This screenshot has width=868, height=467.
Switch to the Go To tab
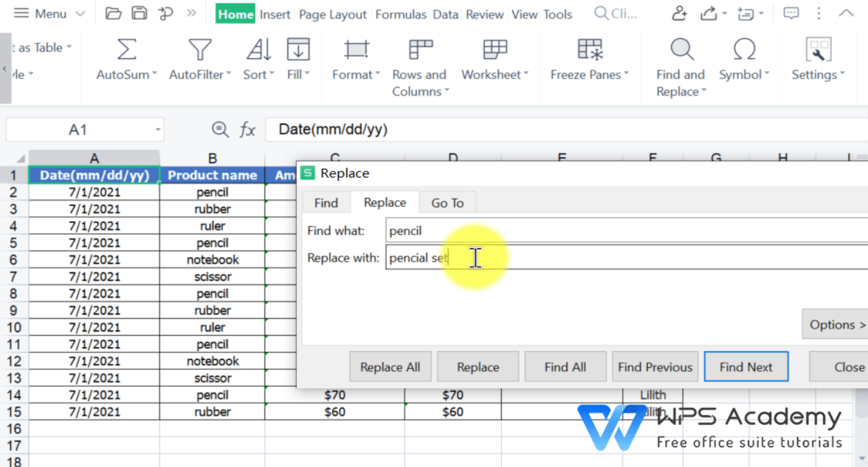[447, 202]
